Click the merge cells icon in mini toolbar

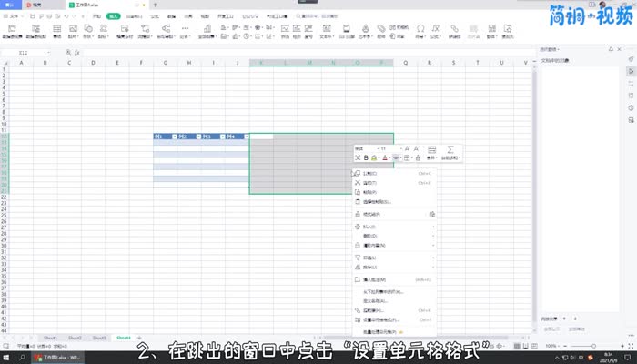(x=431, y=148)
